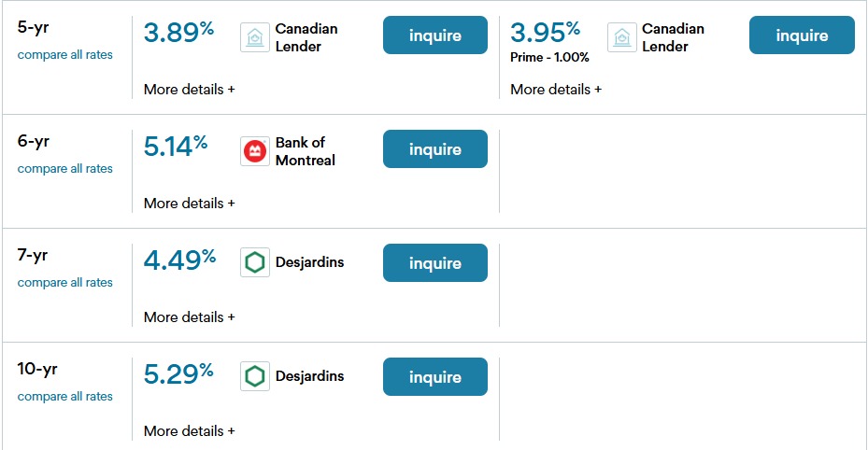Click the Bank of Montreal lender name
The width and height of the screenshot is (868, 450).
coord(305,151)
